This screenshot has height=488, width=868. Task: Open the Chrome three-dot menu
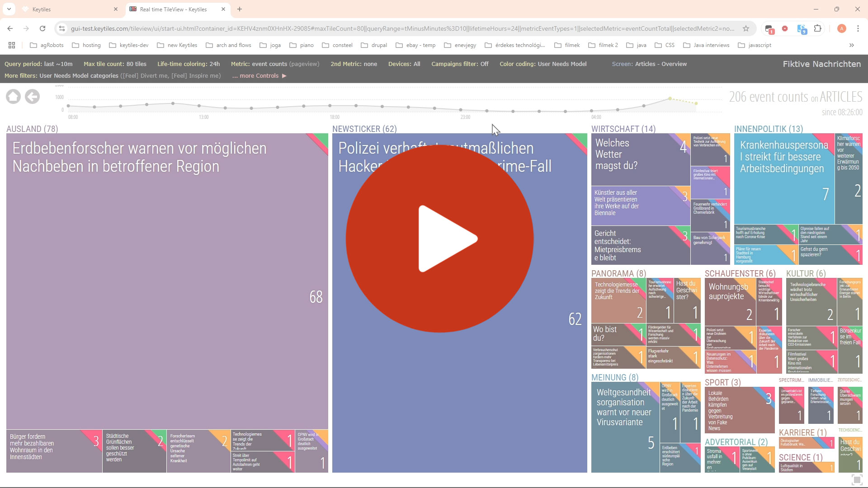click(858, 28)
